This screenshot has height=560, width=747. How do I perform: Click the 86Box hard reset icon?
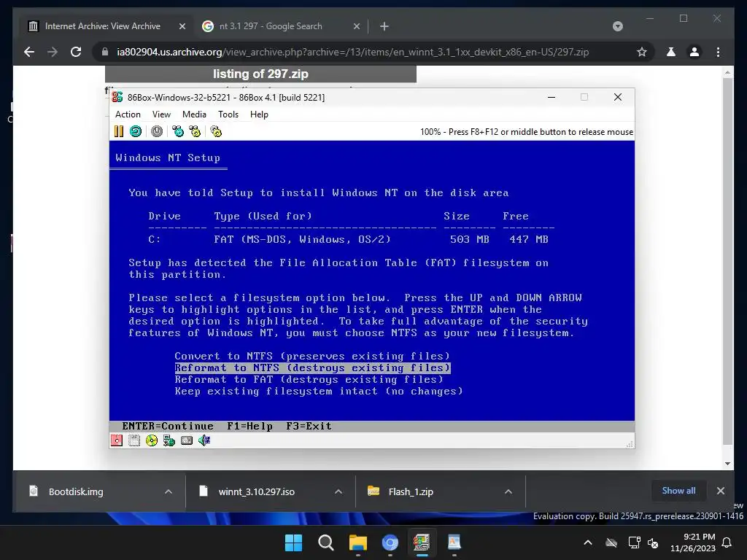click(136, 131)
